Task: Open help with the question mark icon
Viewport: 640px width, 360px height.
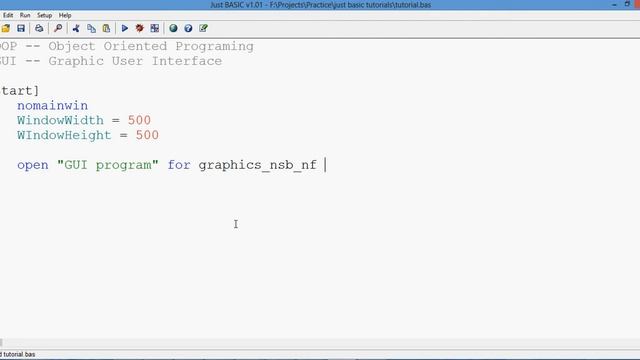Action: coord(188,28)
